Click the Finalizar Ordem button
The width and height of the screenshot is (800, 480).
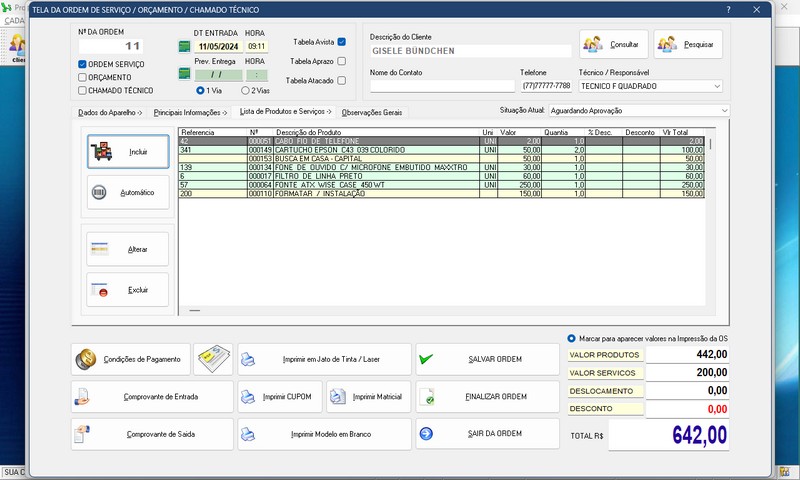point(487,396)
